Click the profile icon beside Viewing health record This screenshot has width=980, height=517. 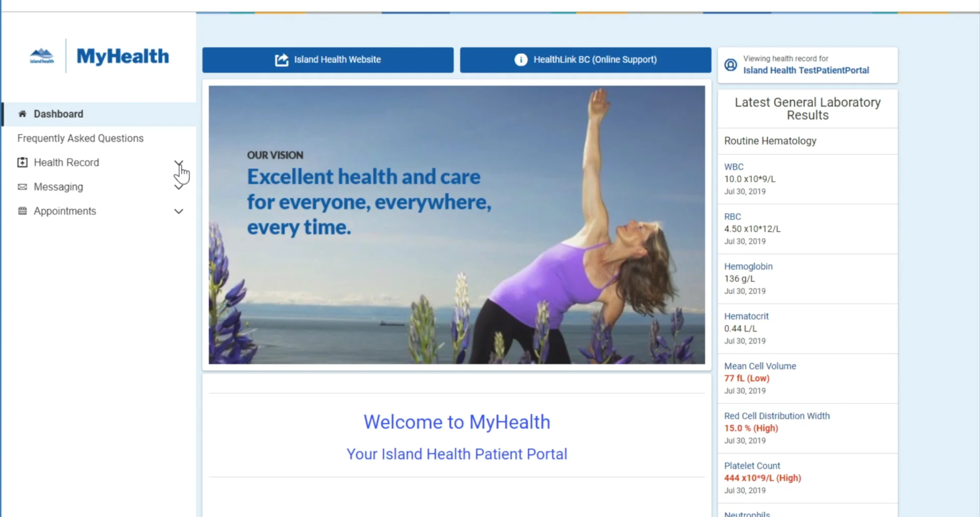(x=730, y=65)
